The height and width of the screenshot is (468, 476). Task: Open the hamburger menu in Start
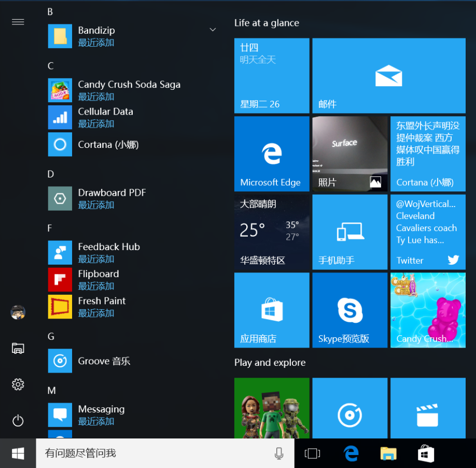click(x=18, y=22)
